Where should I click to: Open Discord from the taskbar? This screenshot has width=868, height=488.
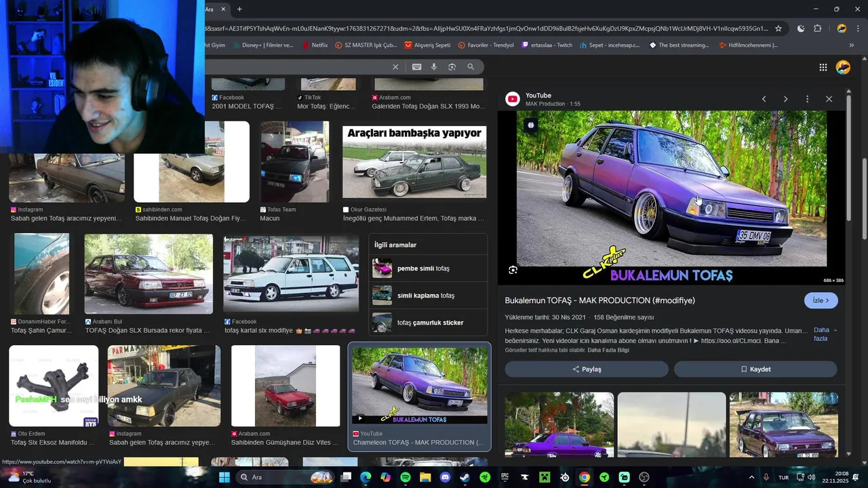445,477
